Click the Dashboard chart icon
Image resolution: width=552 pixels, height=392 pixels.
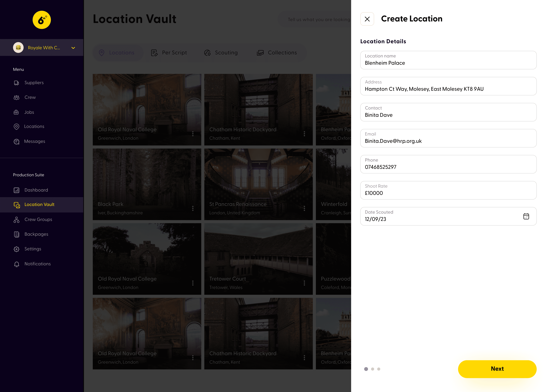tap(16, 190)
